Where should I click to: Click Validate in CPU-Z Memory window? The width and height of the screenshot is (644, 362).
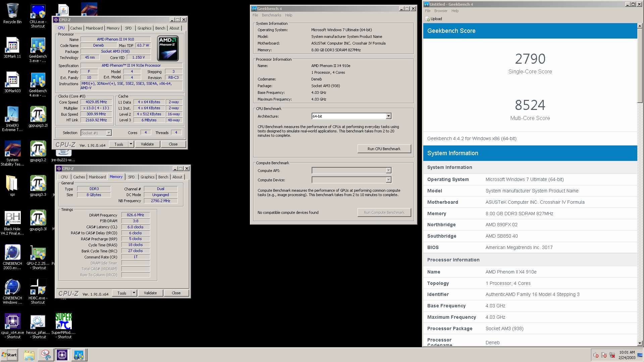[x=150, y=293]
